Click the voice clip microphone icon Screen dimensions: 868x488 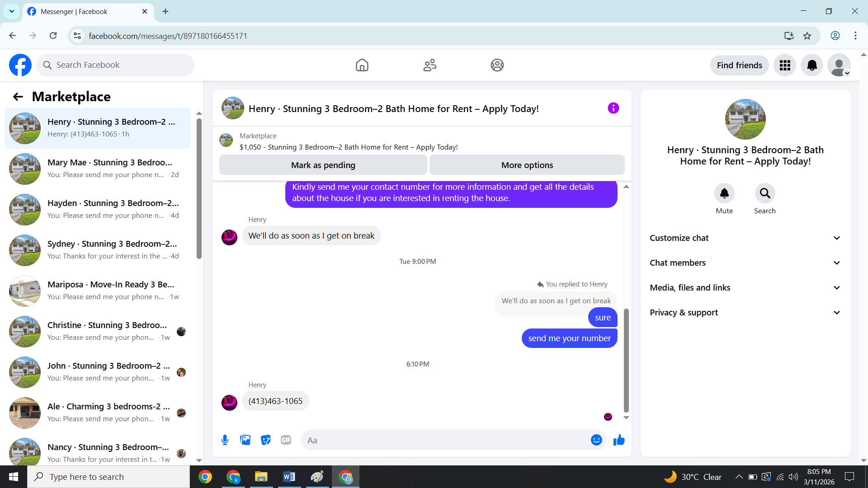[x=225, y=440]
